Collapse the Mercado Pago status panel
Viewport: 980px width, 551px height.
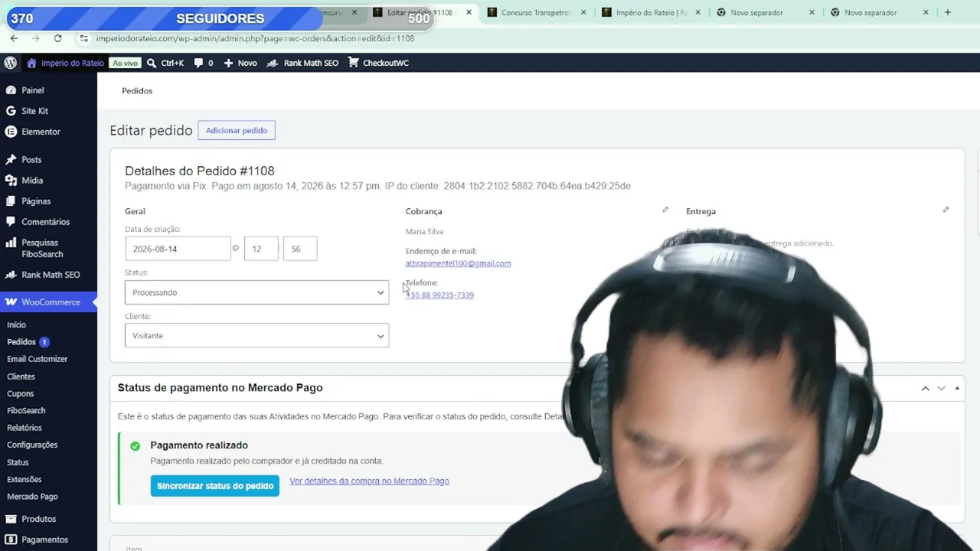click(x=957, y=388)
